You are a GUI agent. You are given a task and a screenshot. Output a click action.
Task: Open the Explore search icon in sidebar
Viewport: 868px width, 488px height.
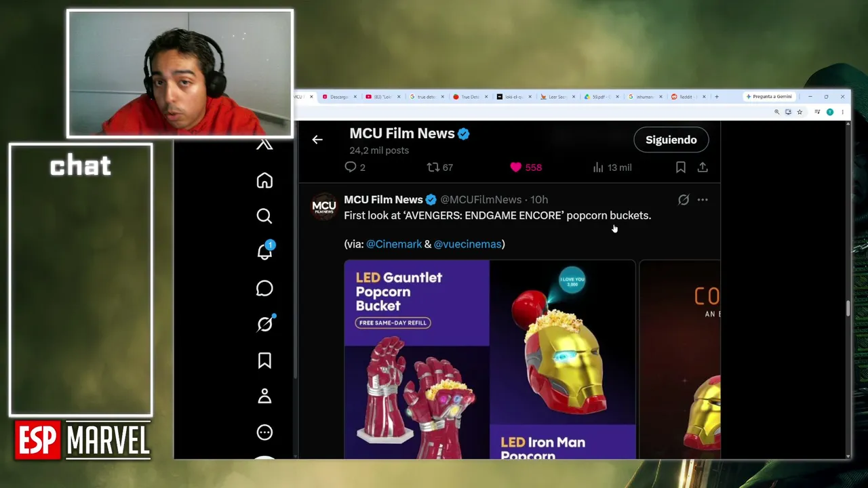264,216
